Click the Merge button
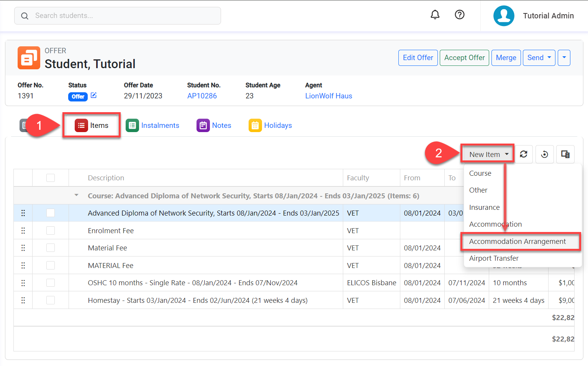Image resolution: width=588 pixels, height=366 pixels. [506, 57]
